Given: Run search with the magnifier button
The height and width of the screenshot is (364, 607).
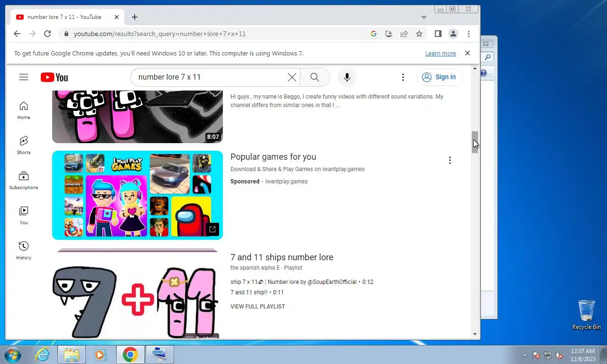Looking at the screenshot, I should pyautogui.click(x=314, y=77).
